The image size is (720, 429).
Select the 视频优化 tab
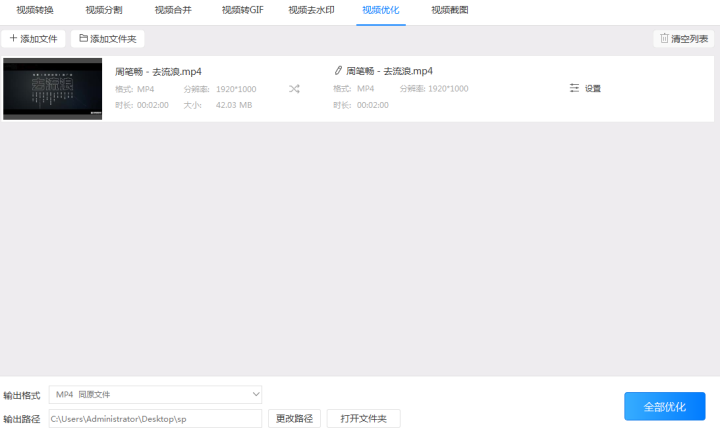click(x=381, y=10)
